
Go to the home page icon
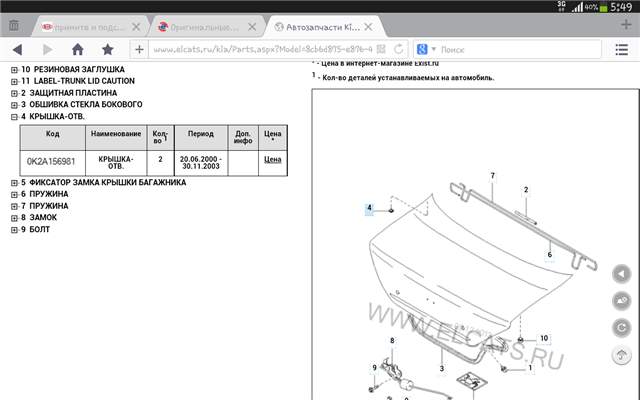tap(78, 49)
